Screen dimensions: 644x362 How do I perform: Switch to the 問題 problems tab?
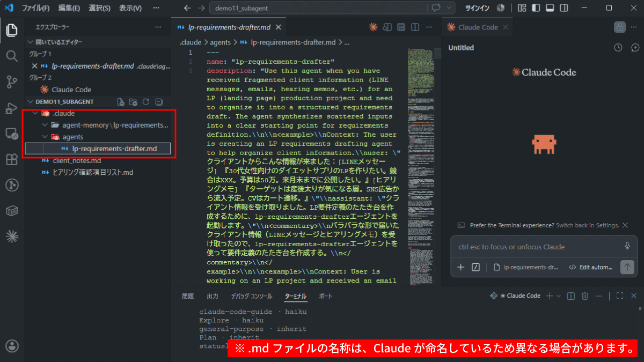188,296
